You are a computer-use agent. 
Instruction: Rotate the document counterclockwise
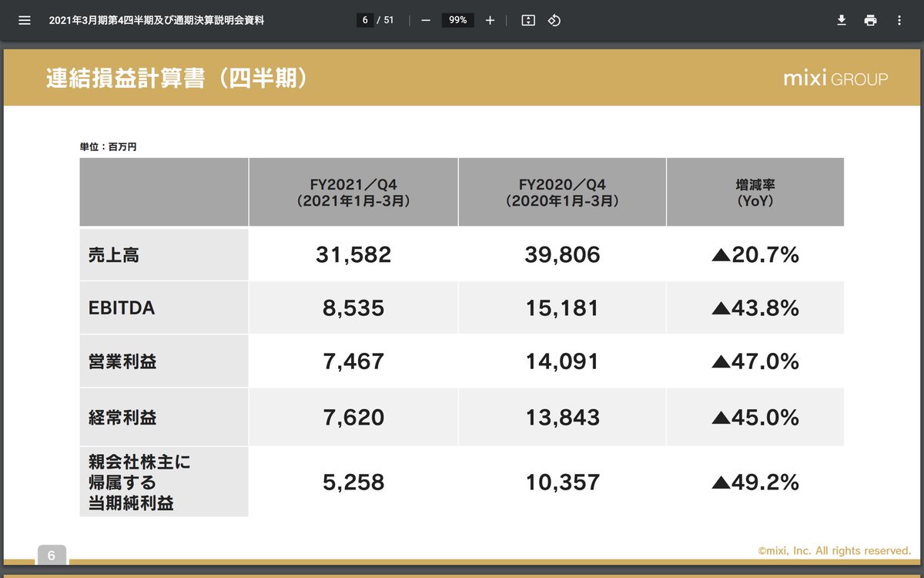(554, 20)
